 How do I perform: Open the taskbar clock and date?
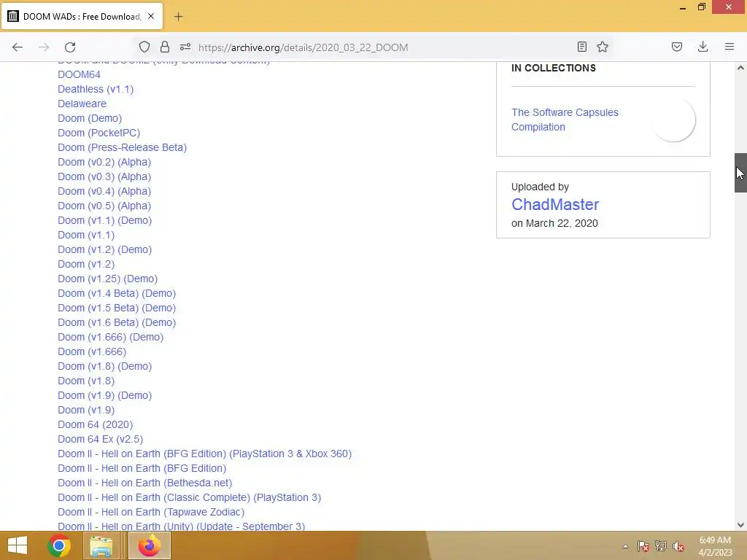pos(715,546)
